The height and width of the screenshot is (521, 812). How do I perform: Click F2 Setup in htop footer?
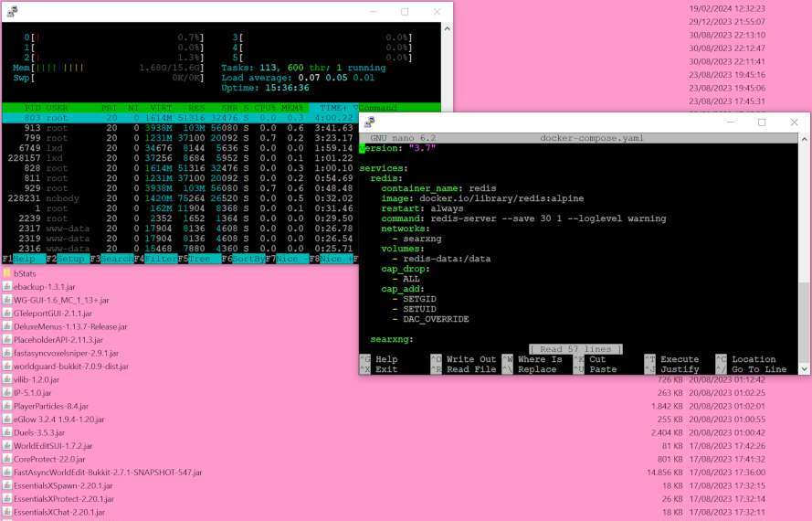[66, 259]
